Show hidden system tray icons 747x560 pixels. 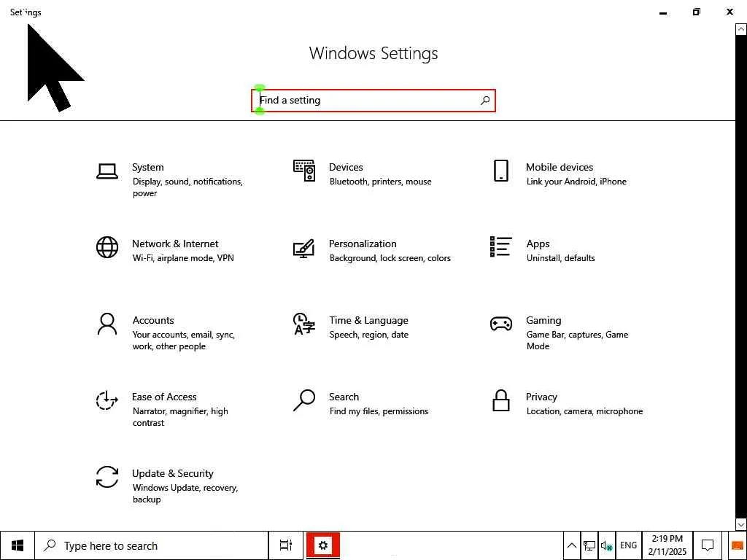pyautogui.click(x=572, y=545)
